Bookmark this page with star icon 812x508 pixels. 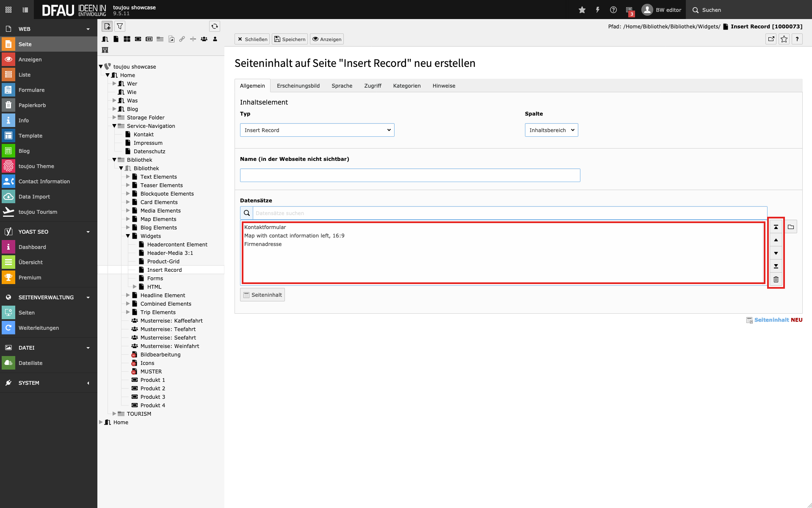coord(784,39)
